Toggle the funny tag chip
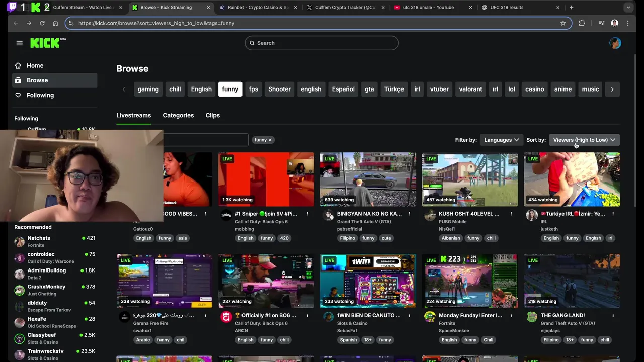 (x=230, y=89)
